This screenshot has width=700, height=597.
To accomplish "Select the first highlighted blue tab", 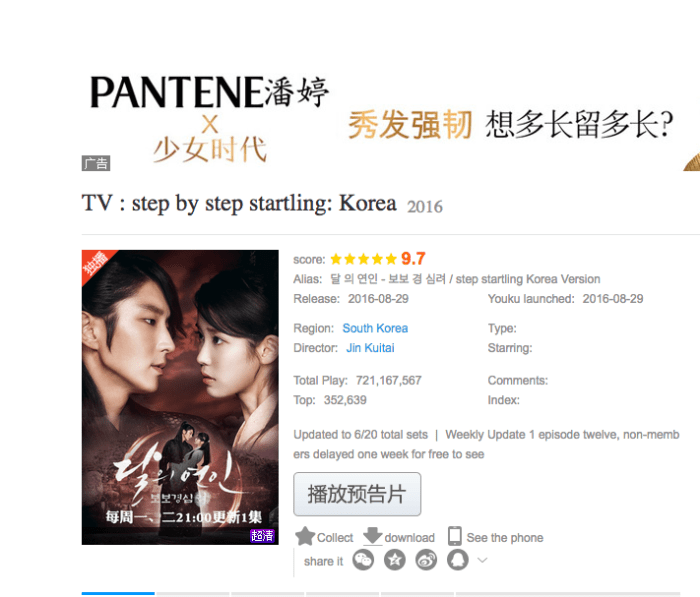I will (118, 593).
